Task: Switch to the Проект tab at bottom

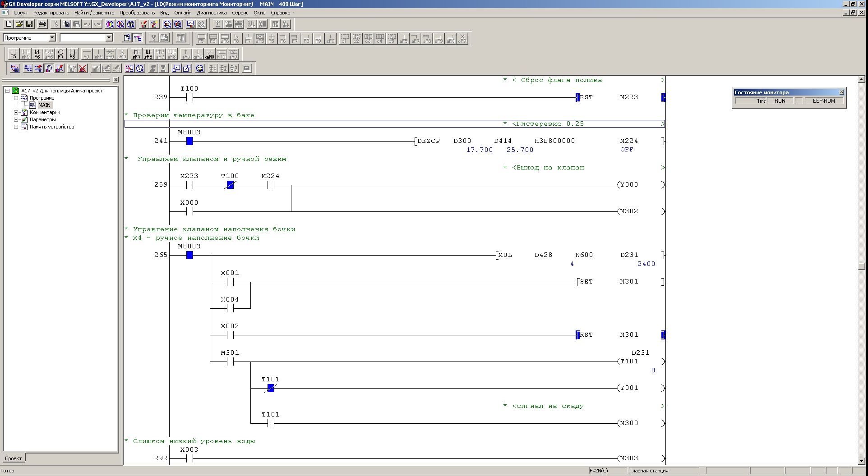Action: (x=14, y=458)
